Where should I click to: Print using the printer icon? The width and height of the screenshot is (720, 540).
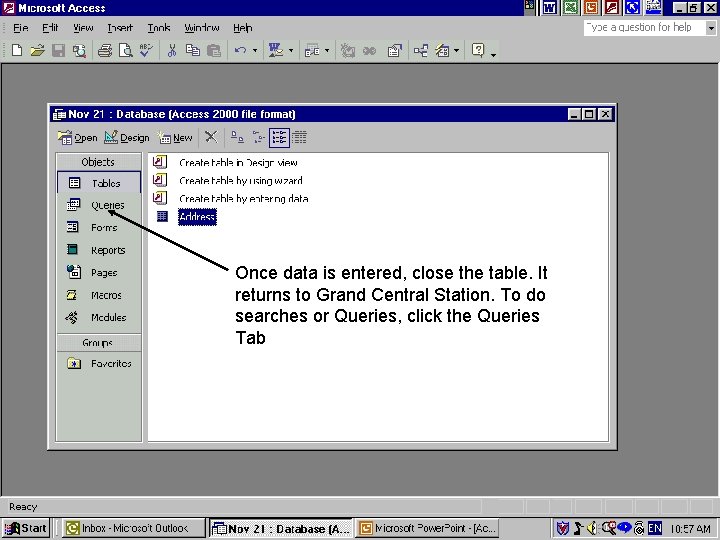[x=105, y=50]
